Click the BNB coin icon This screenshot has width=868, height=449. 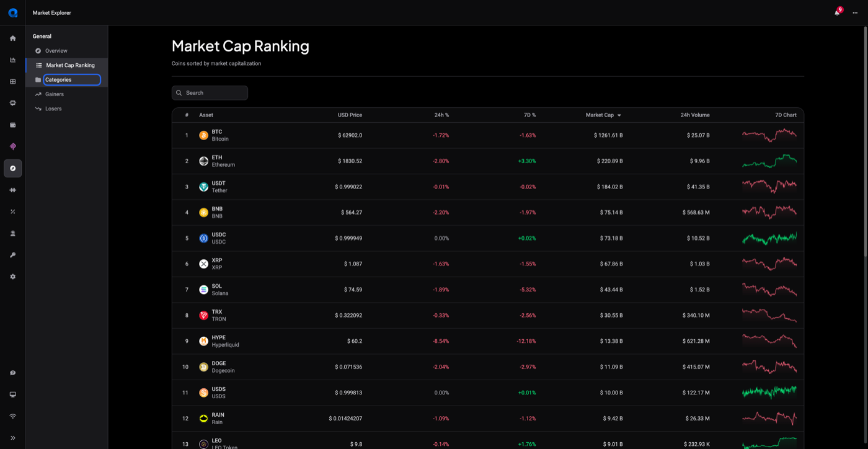tap(203, 213)
